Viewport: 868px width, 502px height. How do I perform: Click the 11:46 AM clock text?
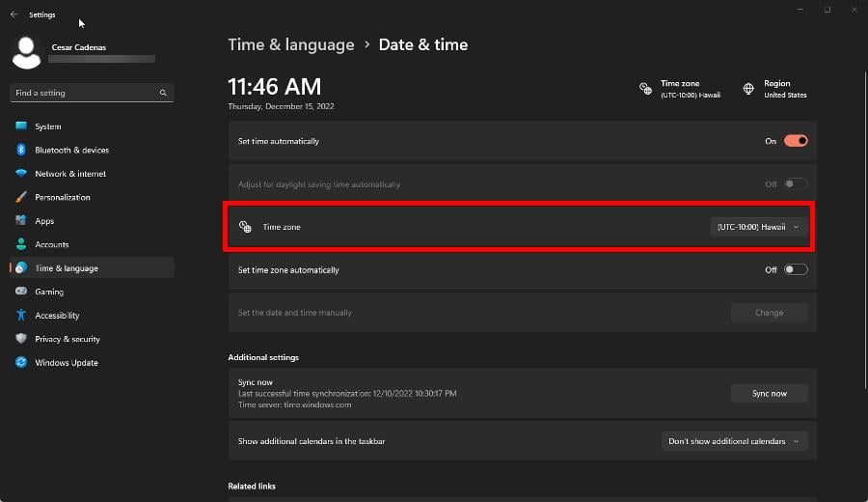tap(275, 87)
